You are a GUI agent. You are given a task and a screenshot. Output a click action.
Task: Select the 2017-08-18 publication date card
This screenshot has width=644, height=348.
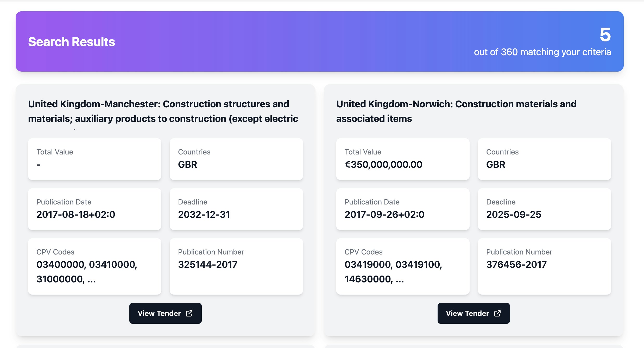tap(94, 209)
